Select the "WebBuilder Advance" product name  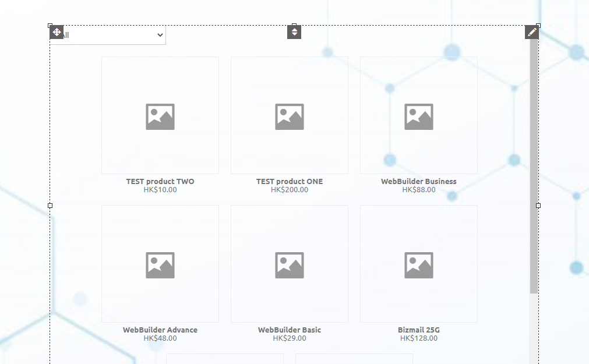[160, 330]
